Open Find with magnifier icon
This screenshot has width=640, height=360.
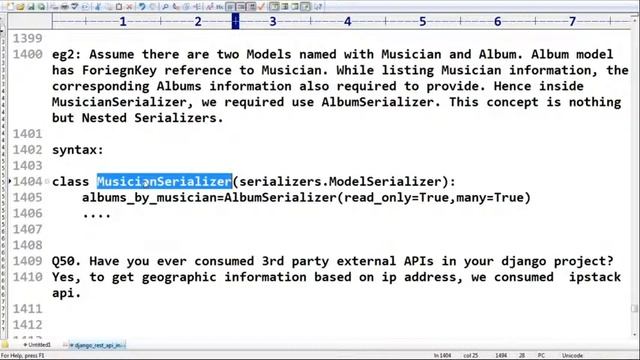tap(165, 7)
